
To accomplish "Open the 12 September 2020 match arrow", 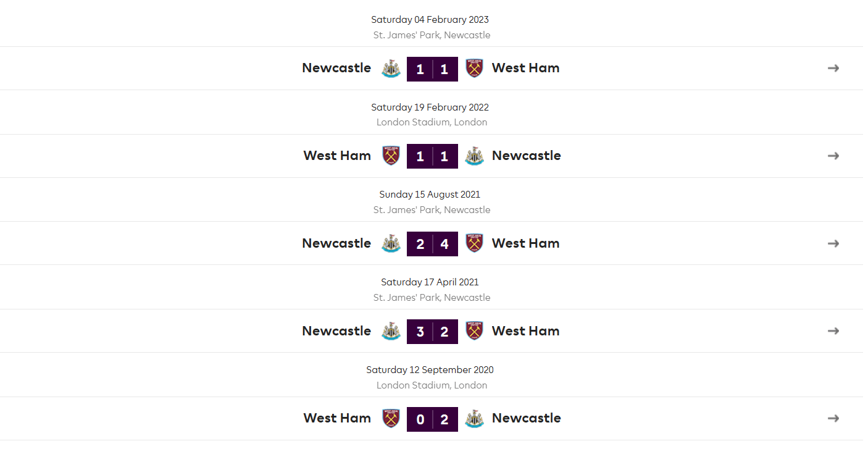I will click(833, 418).
